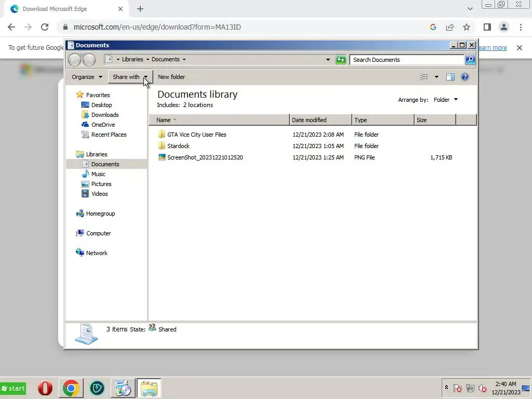Open a new Chrome tab
Image resolution: width=532 pixels, height=399 pixels.
point(140,9)
